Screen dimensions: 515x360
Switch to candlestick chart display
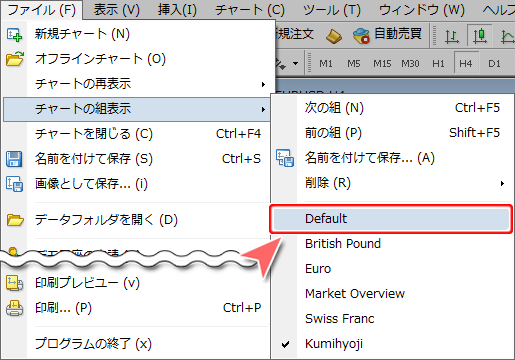(480, 36)
